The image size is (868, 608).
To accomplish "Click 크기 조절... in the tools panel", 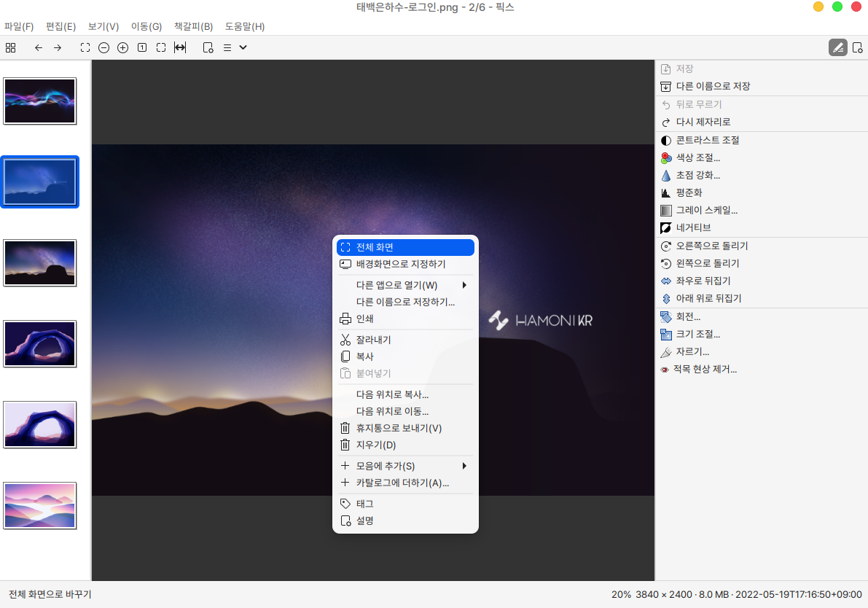I will coord(697,334).
